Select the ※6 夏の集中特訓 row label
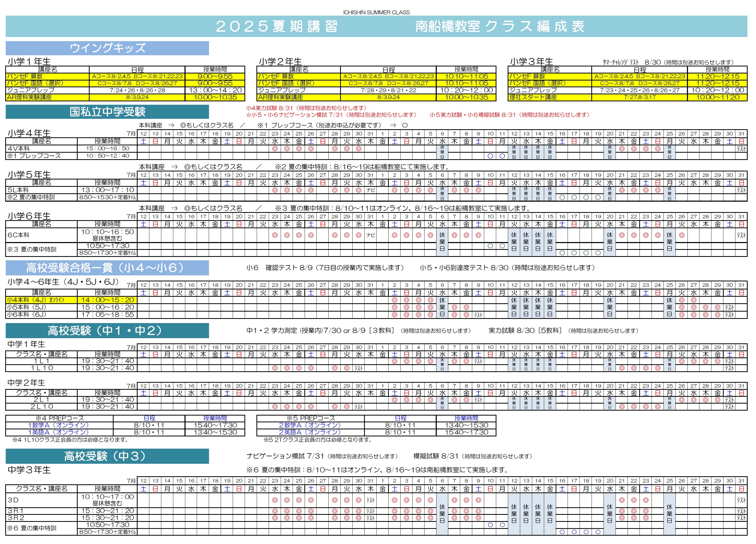Screen dimensions: 756x544 (41, 528)
